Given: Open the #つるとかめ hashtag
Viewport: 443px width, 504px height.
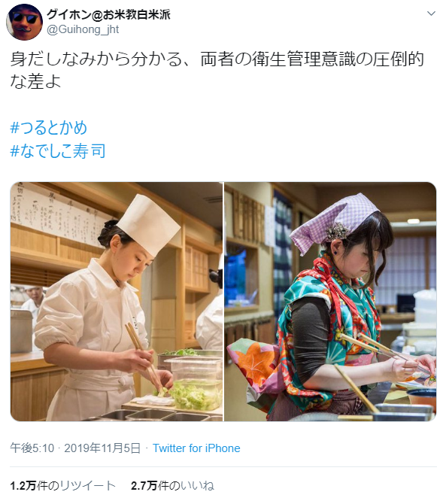Looking at the screenshot, I should [x=49, y=128].
